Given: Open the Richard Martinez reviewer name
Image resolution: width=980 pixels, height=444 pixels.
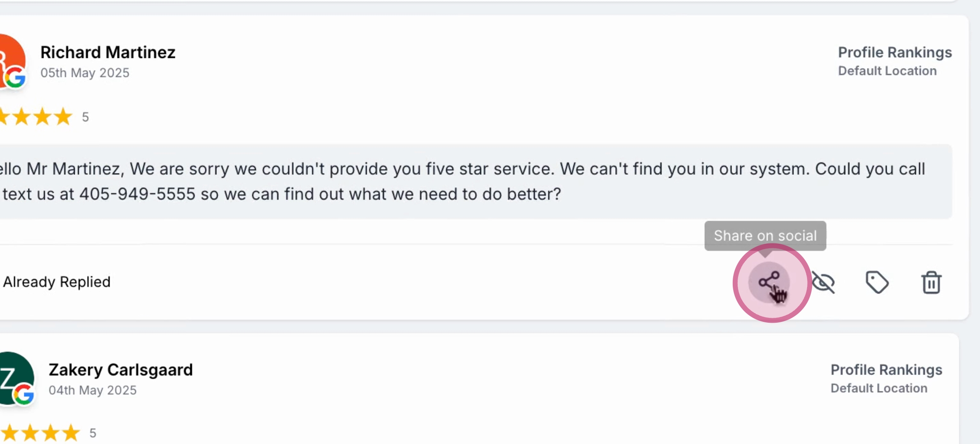Looking at the screenshot, I should pos(108,52).
